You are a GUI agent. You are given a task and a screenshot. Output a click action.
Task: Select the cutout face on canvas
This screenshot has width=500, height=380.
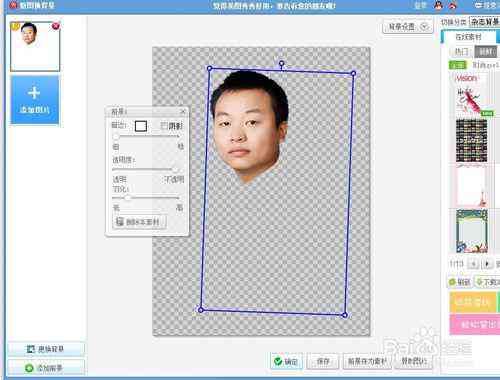(249, 126)
